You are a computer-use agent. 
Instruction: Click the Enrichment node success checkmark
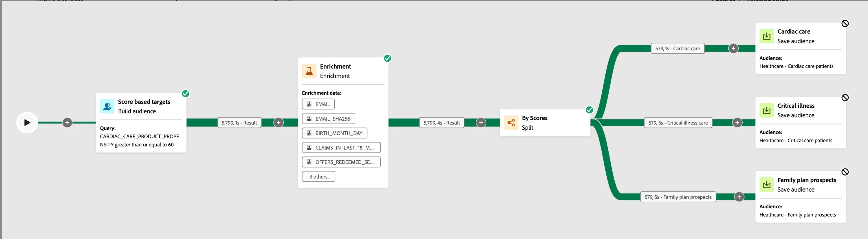pos(387,58)
